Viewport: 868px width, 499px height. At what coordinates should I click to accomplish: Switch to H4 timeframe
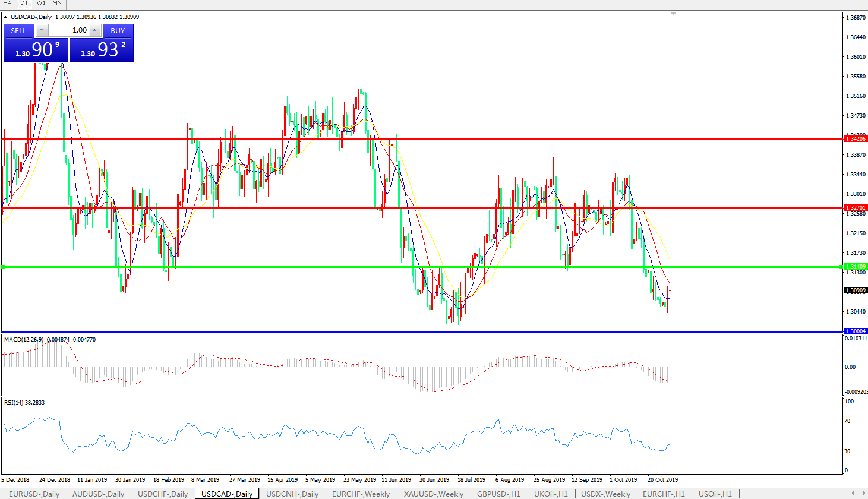click(x=7, y=3)
